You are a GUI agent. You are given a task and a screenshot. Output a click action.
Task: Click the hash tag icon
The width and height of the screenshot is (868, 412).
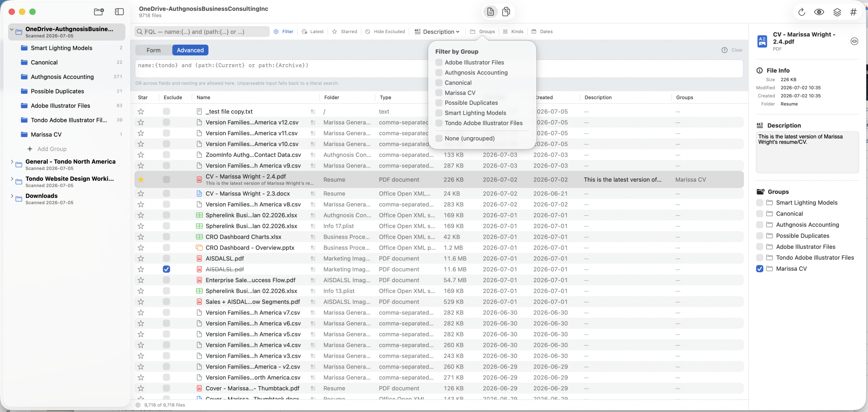point(854,12)
